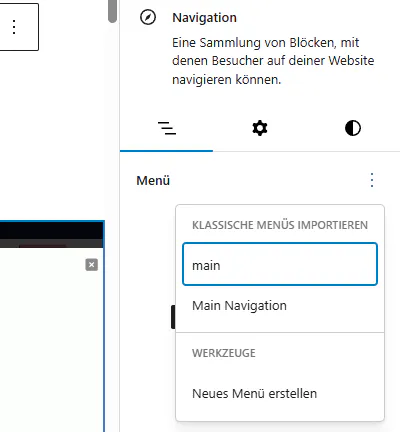Open the Menü three-dot options
Screen dimensions: 400x432
pos(372,180)
